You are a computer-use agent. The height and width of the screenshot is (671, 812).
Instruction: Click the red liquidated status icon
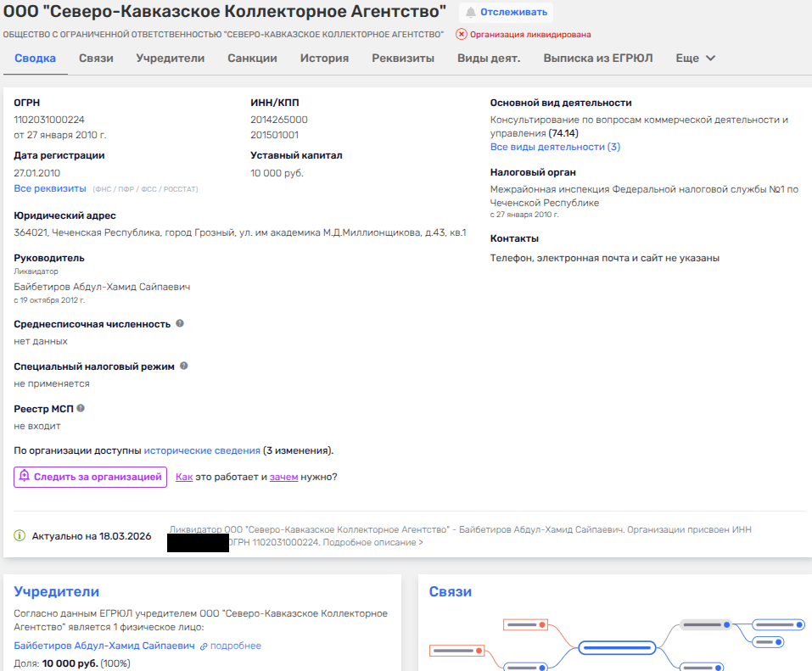coord(462,35)
